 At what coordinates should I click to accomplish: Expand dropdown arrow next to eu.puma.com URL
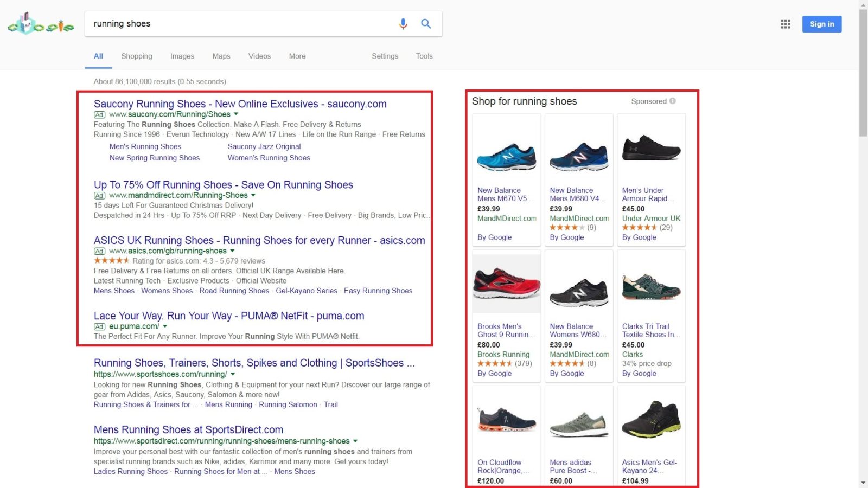(165, 326)
